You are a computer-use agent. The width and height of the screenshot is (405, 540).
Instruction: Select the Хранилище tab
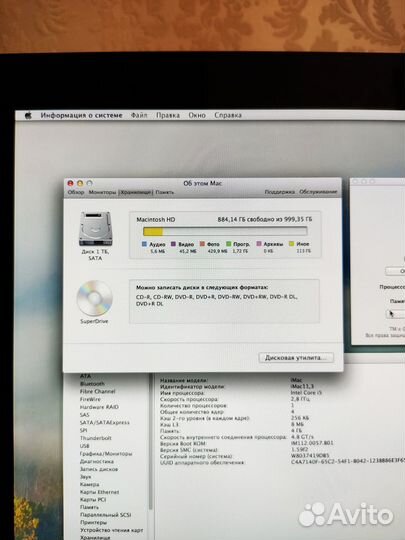point(136,192)
